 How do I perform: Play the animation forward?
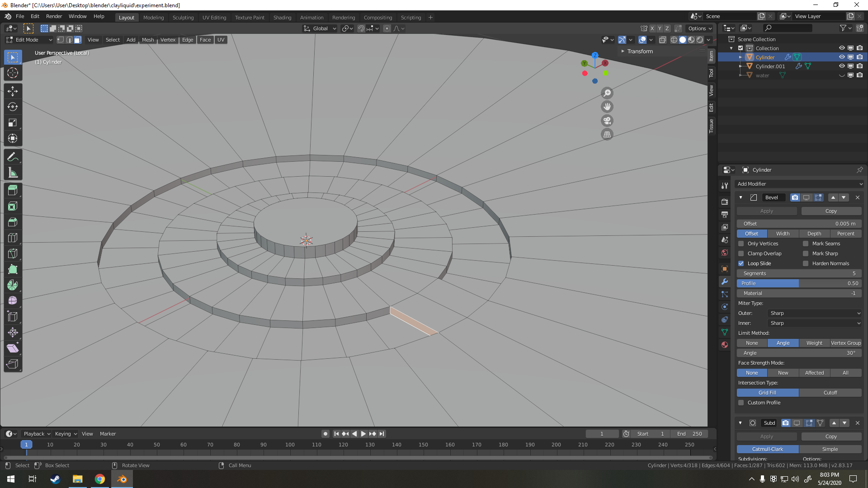[363, 434]
